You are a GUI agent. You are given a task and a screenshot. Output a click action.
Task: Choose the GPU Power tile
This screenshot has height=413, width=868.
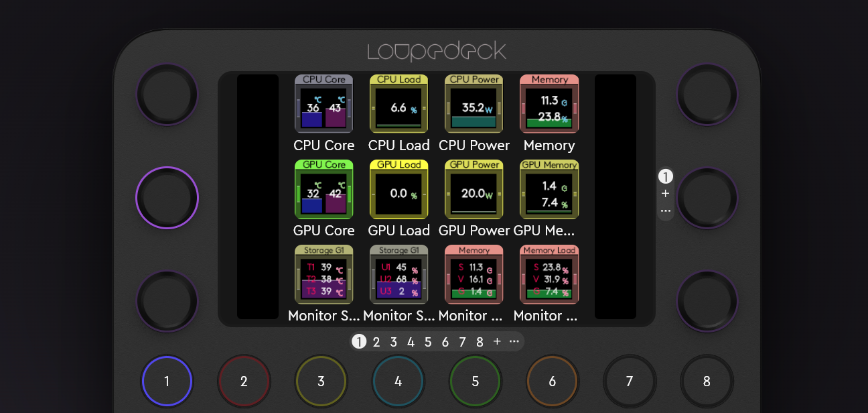point(474,189)
